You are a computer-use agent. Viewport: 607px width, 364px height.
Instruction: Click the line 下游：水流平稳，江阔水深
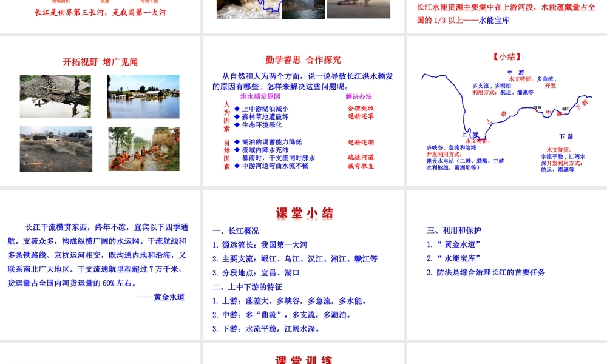(x=266, y=329)
